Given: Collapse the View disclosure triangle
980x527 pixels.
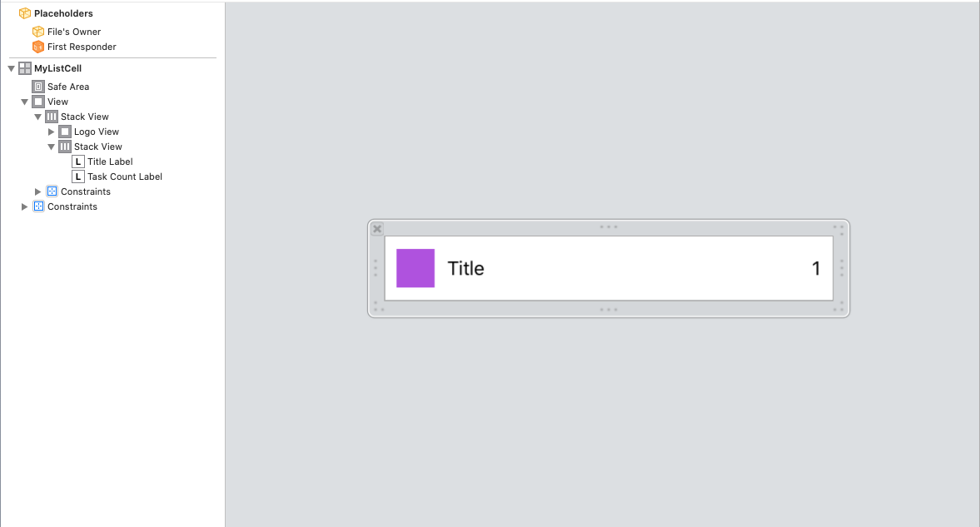Looking at the screenshot, I should pos(25,102).
